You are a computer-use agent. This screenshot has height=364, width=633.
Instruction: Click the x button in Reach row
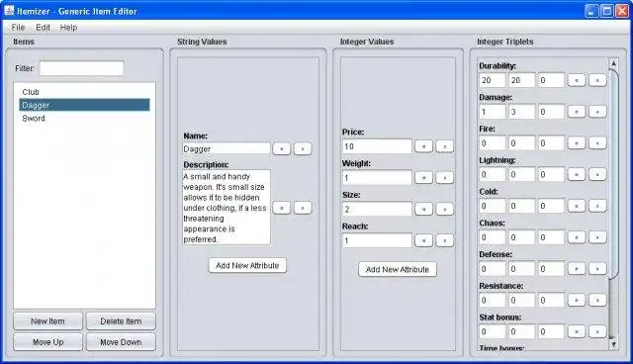[444, 240]
